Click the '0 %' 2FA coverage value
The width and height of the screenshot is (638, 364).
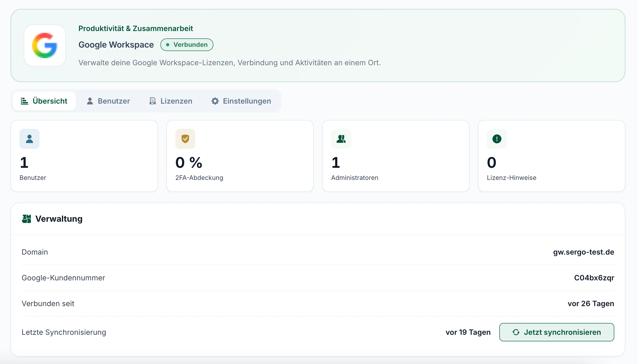tap(189, 162)
